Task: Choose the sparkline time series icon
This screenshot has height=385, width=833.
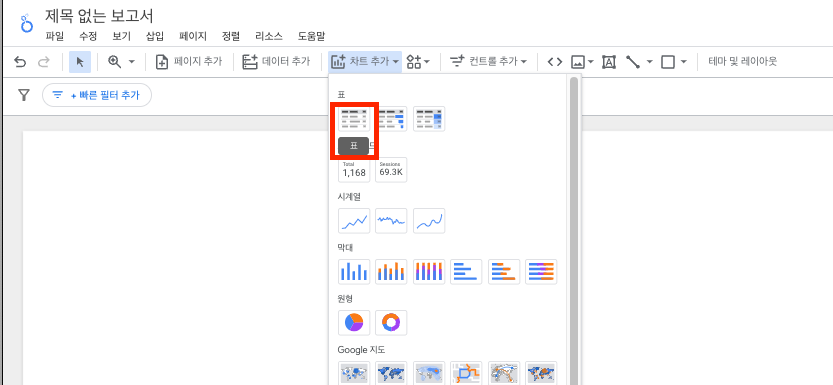Action: [x=391, y=221]
